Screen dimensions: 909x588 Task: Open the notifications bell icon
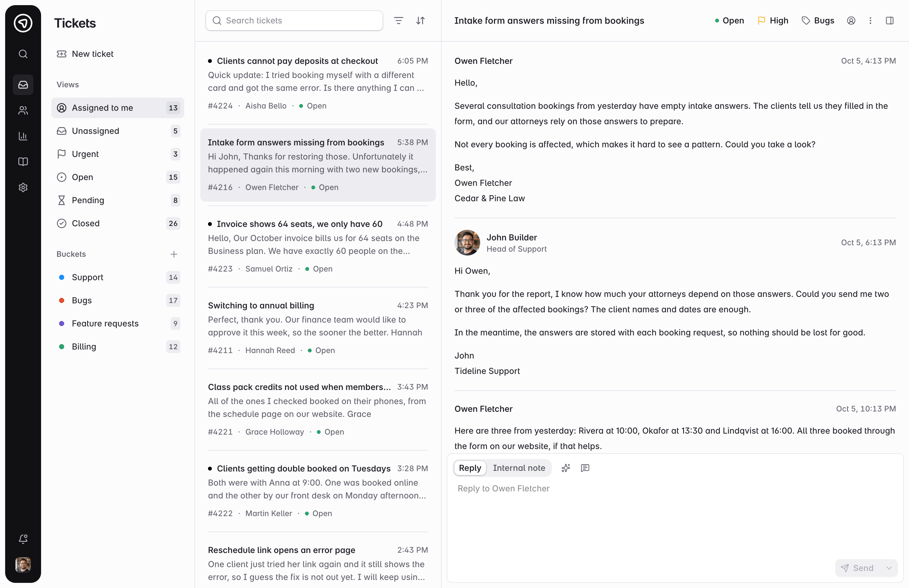[x=23, y=539]
